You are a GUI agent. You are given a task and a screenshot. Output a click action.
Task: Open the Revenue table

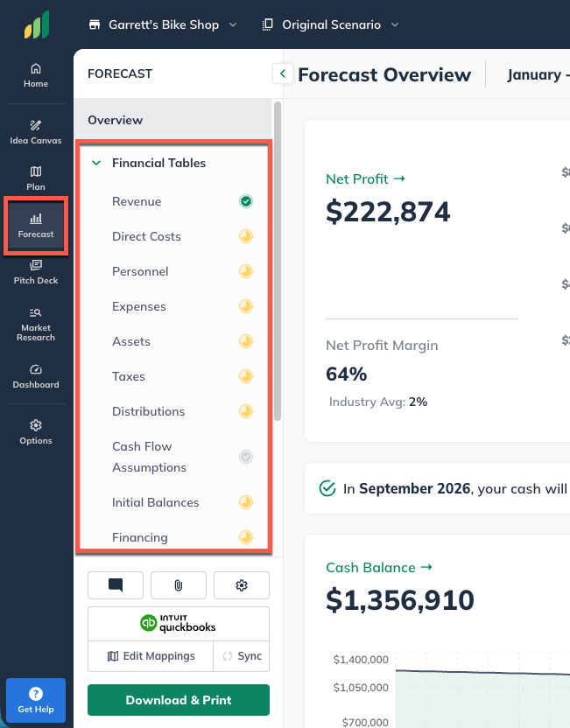click(x=137, y=201)
